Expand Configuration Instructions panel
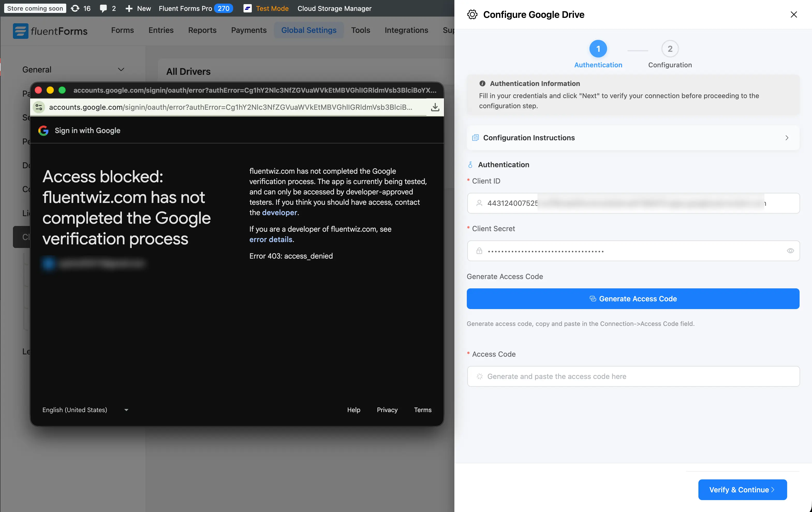812x512 pixels. tap(787, 138)
